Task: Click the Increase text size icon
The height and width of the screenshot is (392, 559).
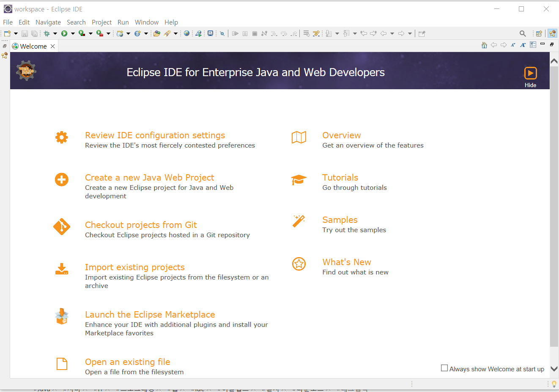Action: (523, 45)
